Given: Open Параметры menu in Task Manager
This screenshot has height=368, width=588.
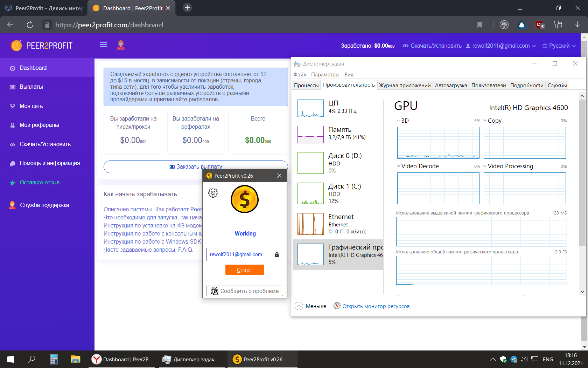Looking at the screenshot, I should tap(325, 75).
